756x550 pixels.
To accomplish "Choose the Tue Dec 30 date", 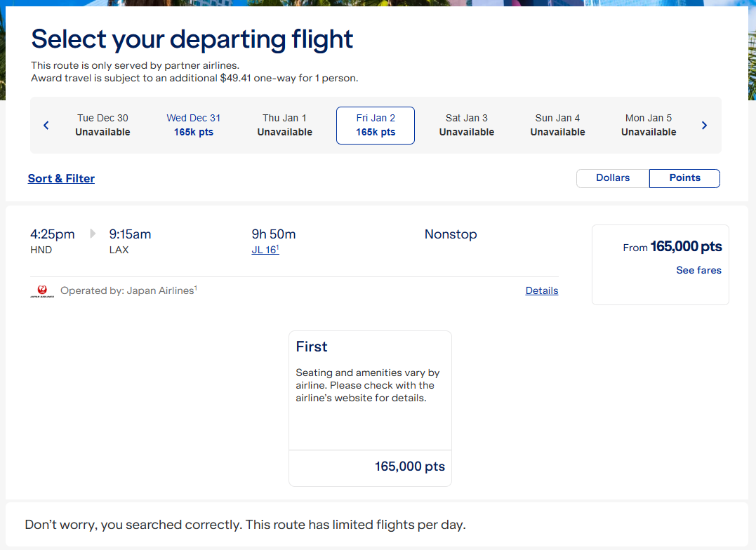I will (x=102, y=126).
